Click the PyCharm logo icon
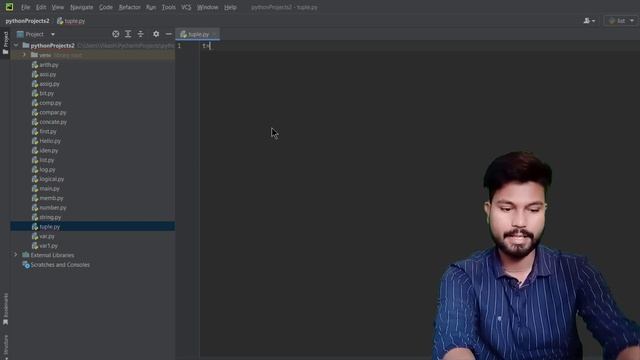This screenshot has height=360, width=640. coord(9,7)
